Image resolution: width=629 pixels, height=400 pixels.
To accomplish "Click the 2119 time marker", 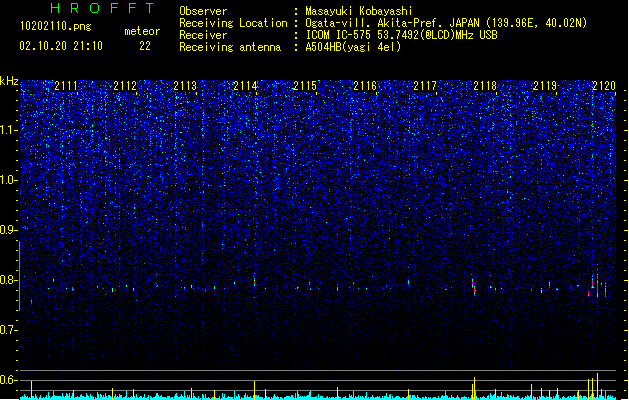I will [545, 86].
